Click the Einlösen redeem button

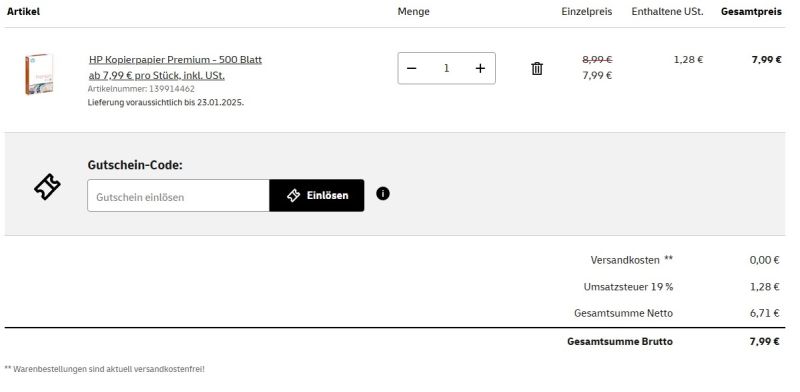(x=317, y=195)
